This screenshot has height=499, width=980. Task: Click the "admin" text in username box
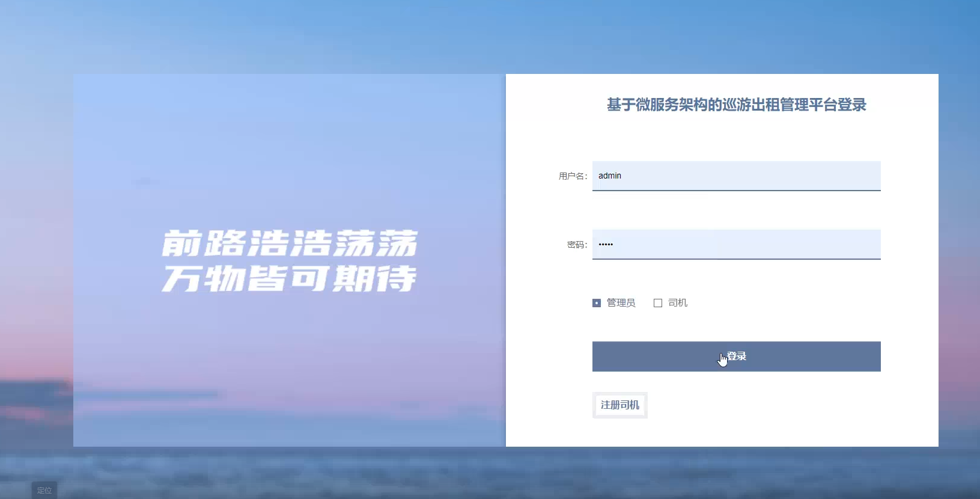click(x=610, y=176)
